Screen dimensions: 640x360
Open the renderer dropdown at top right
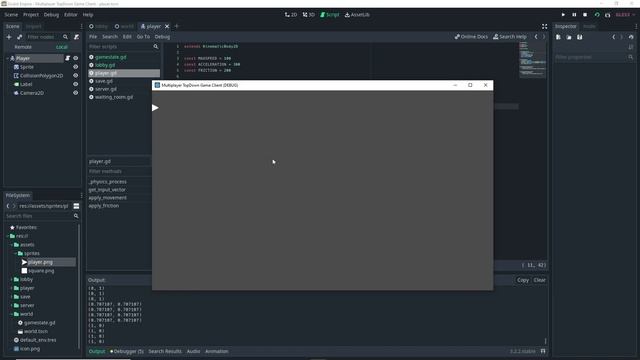(625, 15)
